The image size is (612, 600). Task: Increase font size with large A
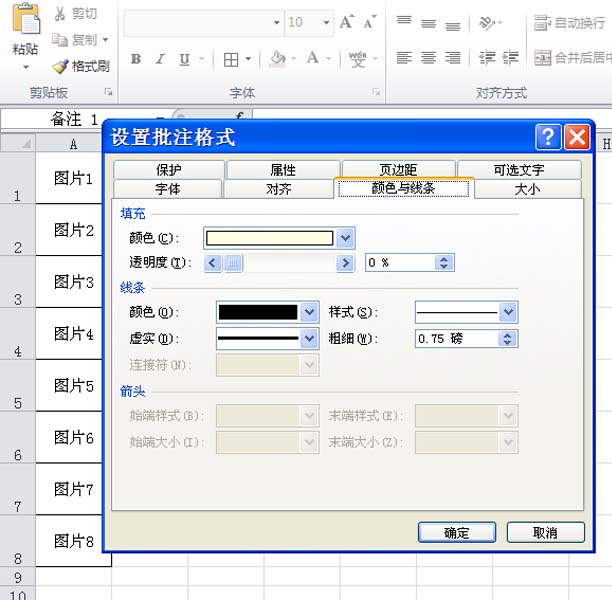347,22
